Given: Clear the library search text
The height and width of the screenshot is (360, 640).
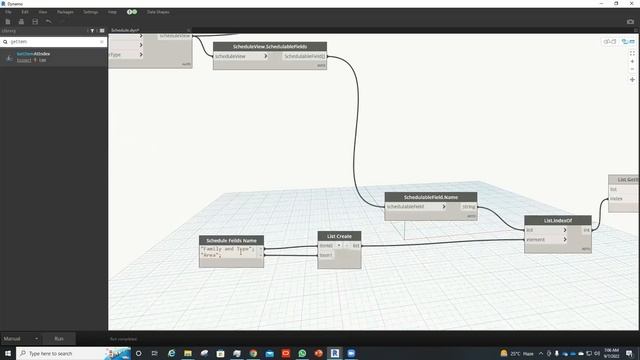Looking at the screenshot, I should click(102, 42).
